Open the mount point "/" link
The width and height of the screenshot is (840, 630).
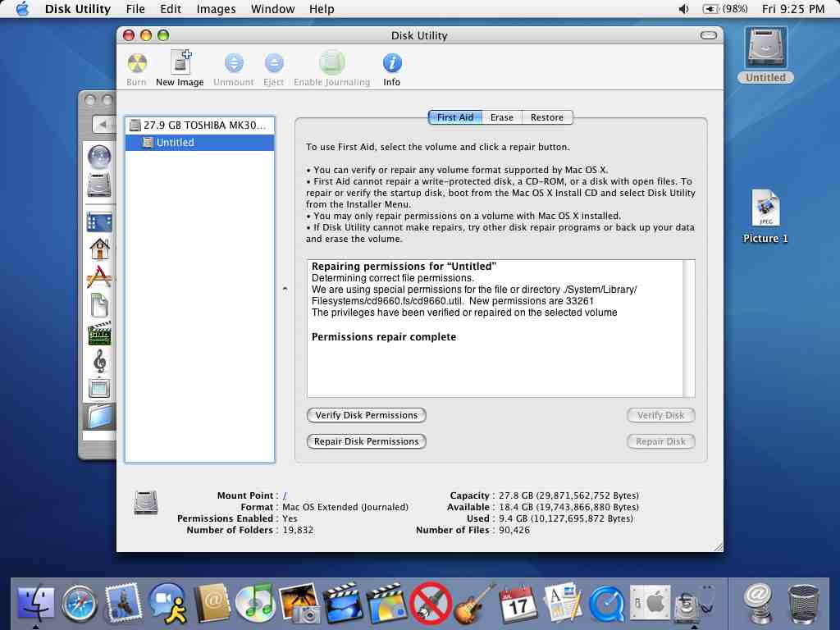[x=285, y=496]
